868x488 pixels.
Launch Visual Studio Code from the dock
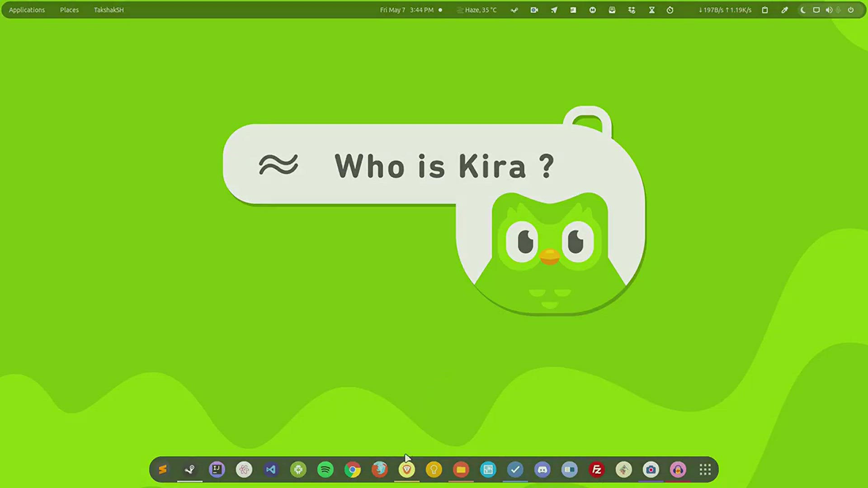(x=271, y=470)
